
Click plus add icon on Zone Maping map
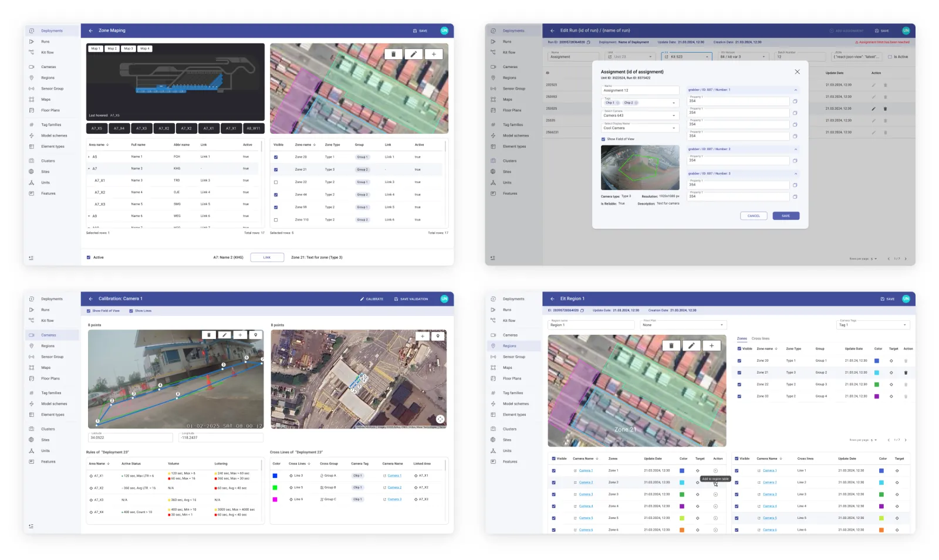(434, 54)
